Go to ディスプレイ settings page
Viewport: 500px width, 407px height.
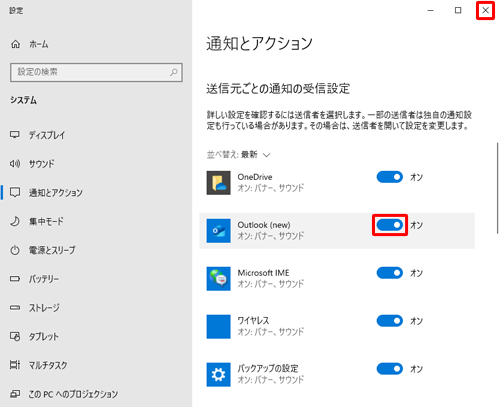[47, 135]
